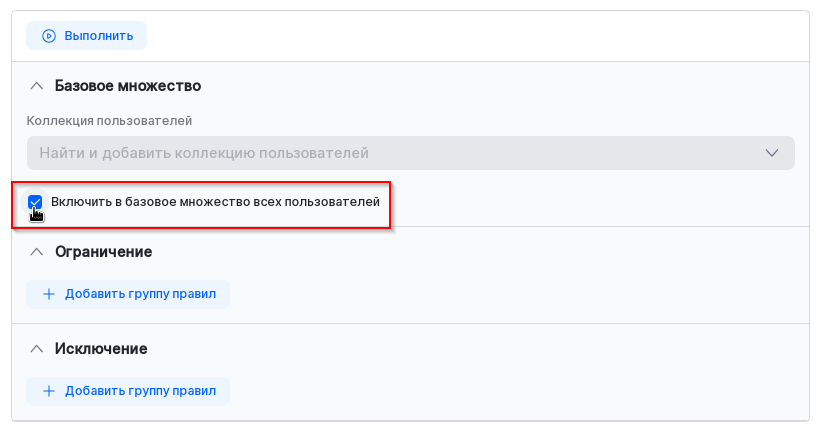Collapse the Исключение section chevron
Viewport: 819px width, 433px height.
(37, 349)
